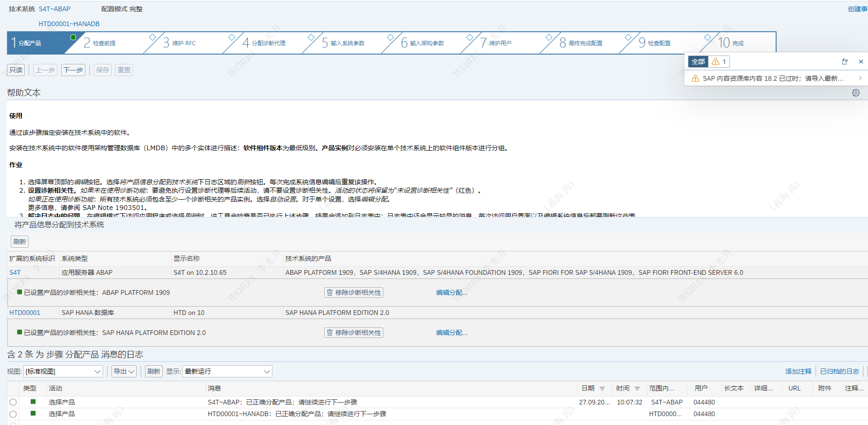This screenshot has height=425, width=868.
Task: Click the 创建事 link at top right
Action: click(858, 9)
